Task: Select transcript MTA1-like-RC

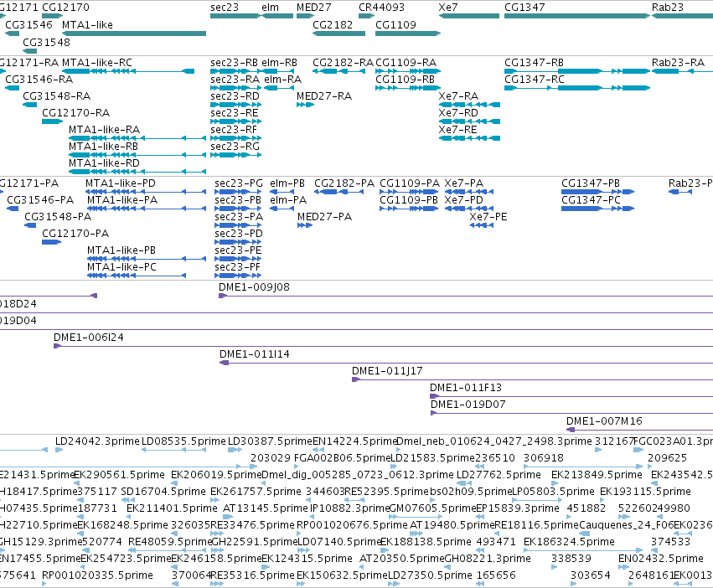Action: click(128, 71)
